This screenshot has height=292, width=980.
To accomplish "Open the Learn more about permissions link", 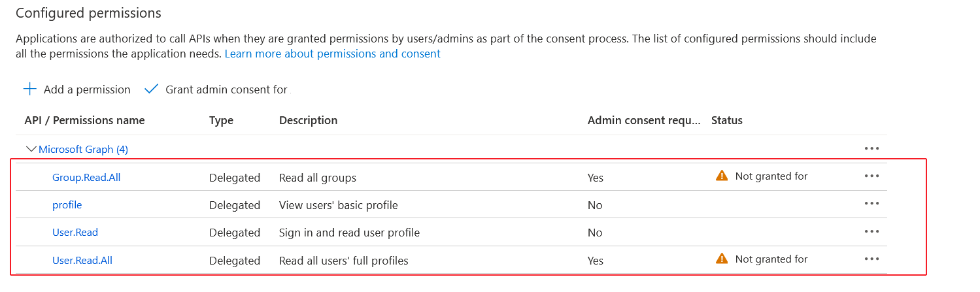I will (332, 54).
